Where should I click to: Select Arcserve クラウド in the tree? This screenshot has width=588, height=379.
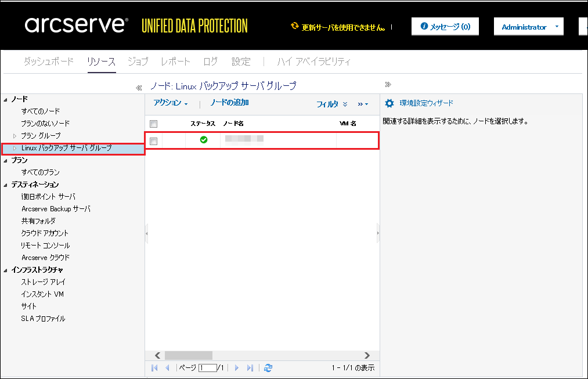45,258
